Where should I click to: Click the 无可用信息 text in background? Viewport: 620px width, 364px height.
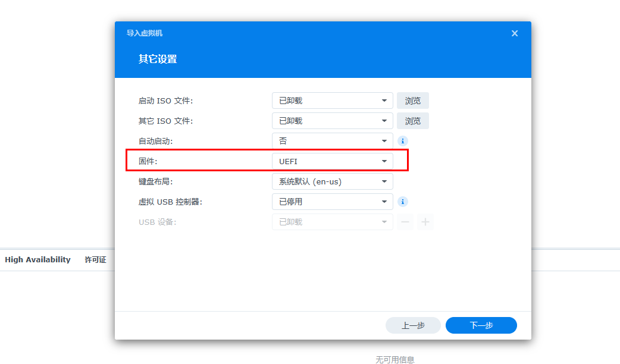pos(394,360)
